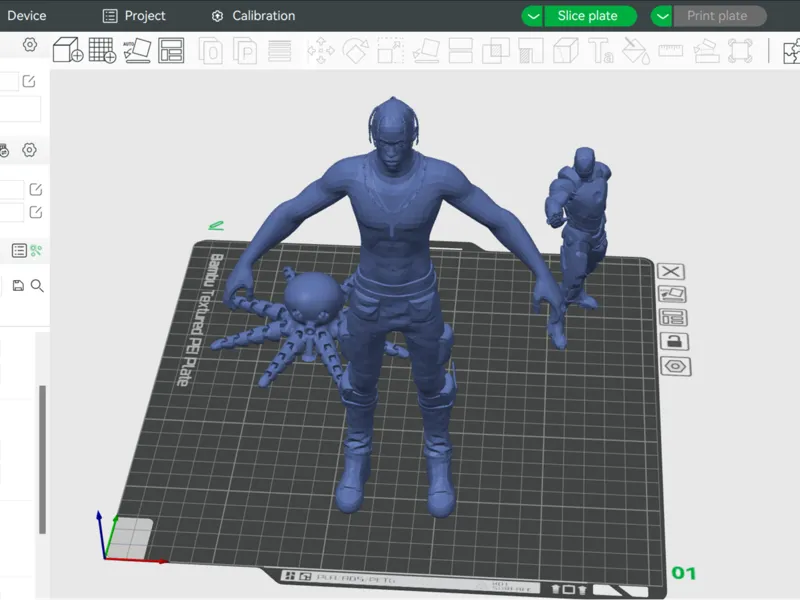Expand the Slice plate dropdown arrow
This screenshot has height=600, width=800.
533,16
